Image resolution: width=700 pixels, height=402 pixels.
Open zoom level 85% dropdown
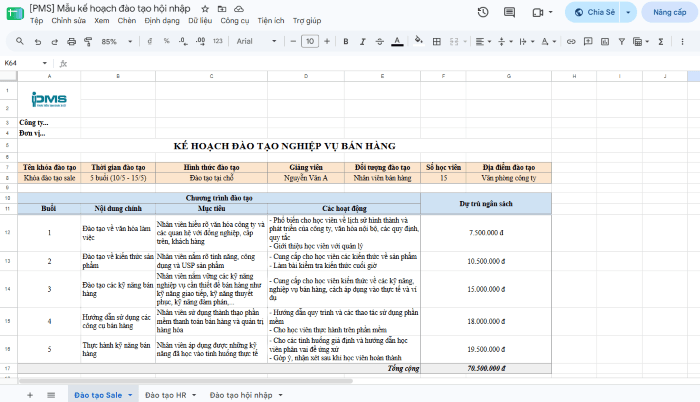[117, 42]
